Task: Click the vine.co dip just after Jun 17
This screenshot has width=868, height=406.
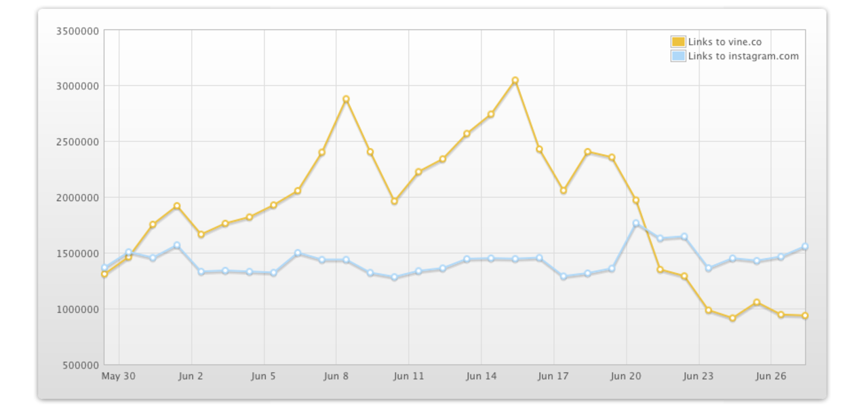Action: [x=563, y=191]
